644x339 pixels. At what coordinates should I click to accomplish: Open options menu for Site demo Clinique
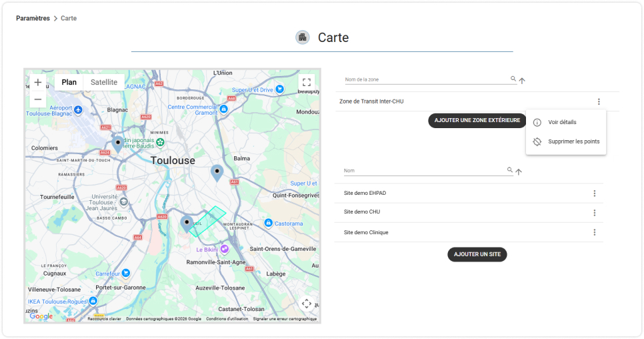point(594,232)
